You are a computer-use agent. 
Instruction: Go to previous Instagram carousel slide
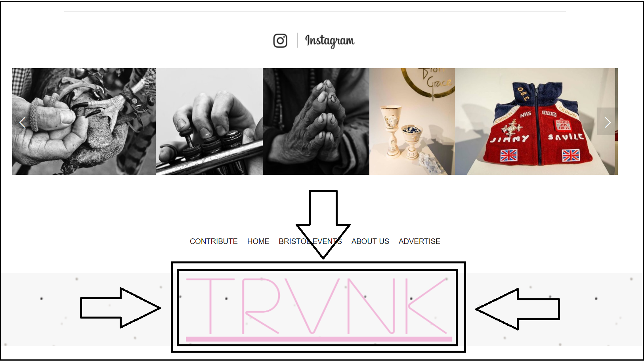[x=22, y=123]
